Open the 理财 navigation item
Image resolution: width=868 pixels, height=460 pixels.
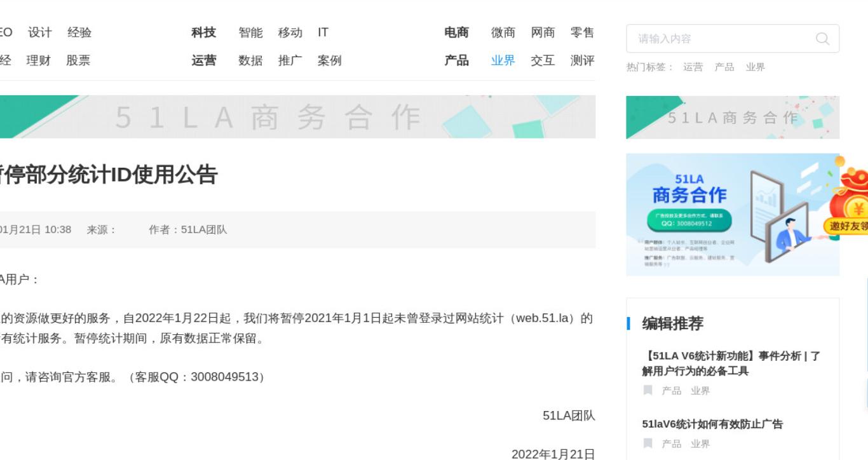coord(38,60)
